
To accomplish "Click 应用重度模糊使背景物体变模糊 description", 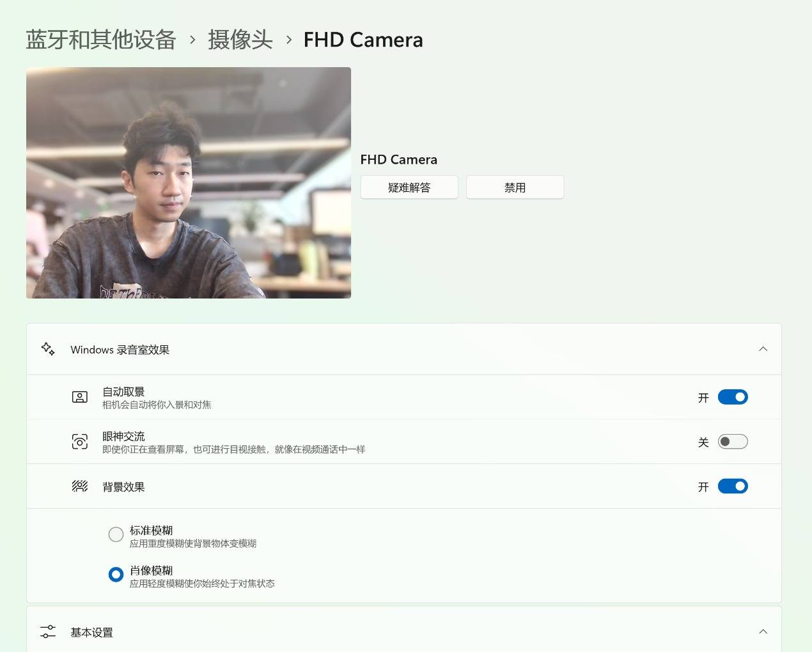I will 193,543.
